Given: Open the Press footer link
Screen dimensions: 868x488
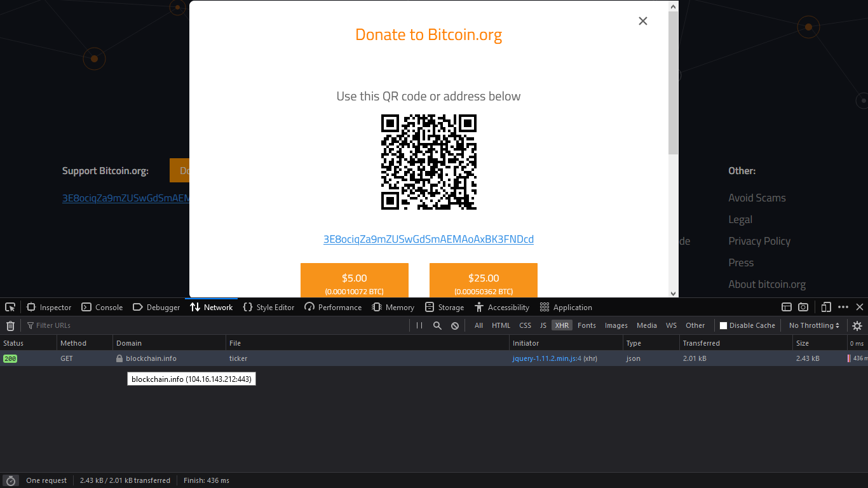Looking at the screenshot, I should click(741, 262).
